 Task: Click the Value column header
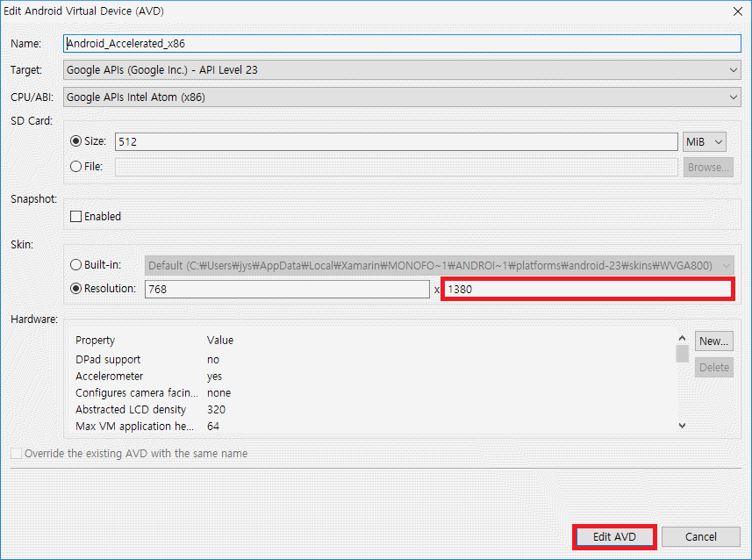pos(220,341)
